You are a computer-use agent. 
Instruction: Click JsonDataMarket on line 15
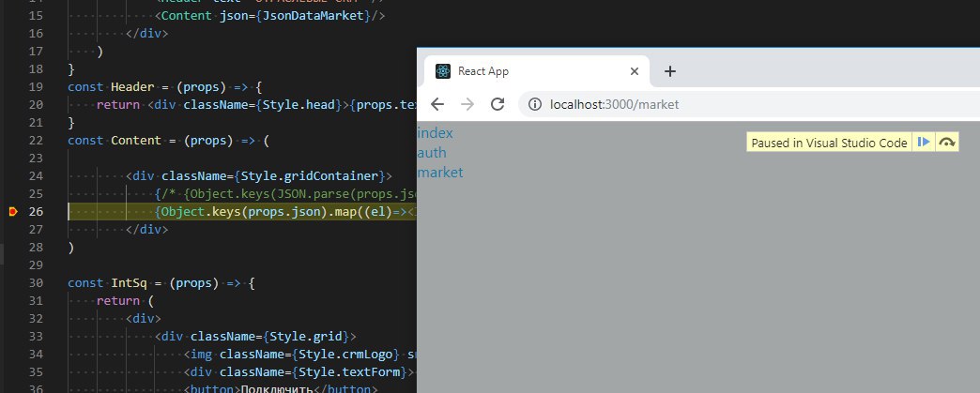point(314,16)
